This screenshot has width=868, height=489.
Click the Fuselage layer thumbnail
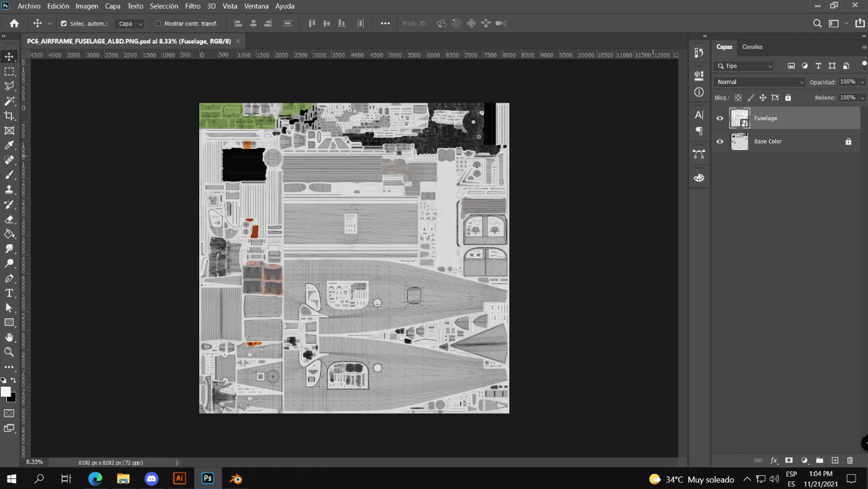pos(739,118)
